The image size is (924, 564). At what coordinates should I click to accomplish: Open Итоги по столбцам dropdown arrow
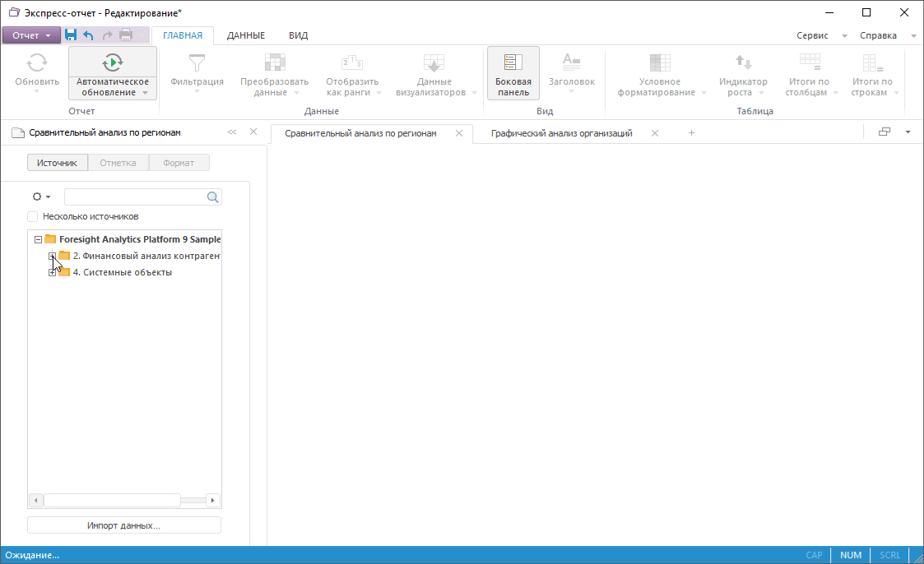click(835, 92)
